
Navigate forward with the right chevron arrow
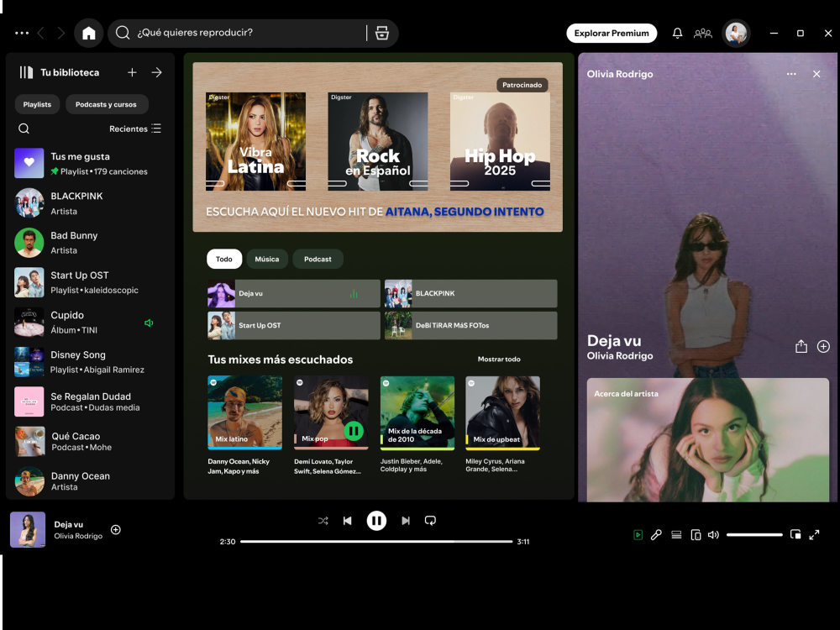(x=61, y=34)
